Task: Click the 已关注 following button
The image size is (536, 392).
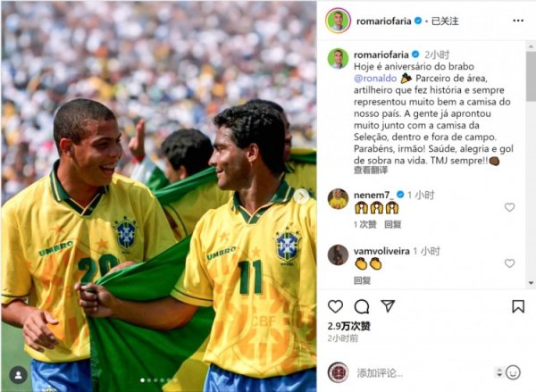Action: 445,21
